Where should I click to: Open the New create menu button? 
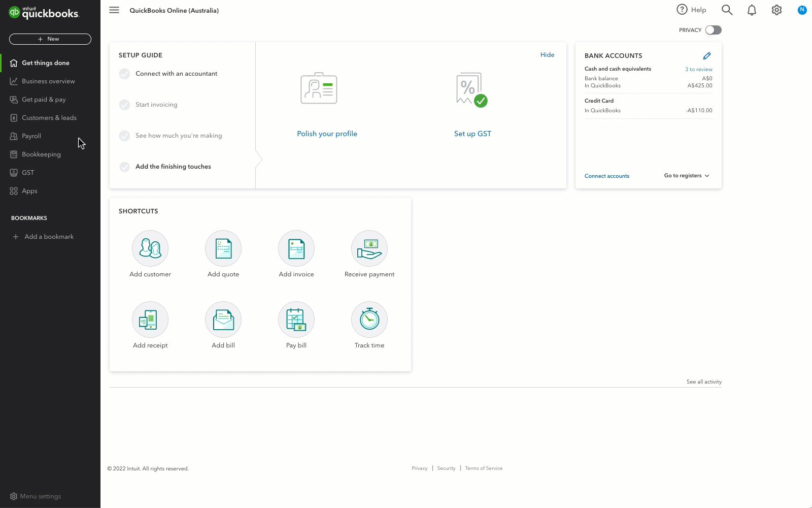pyautogui.click(x=50, y=39)
